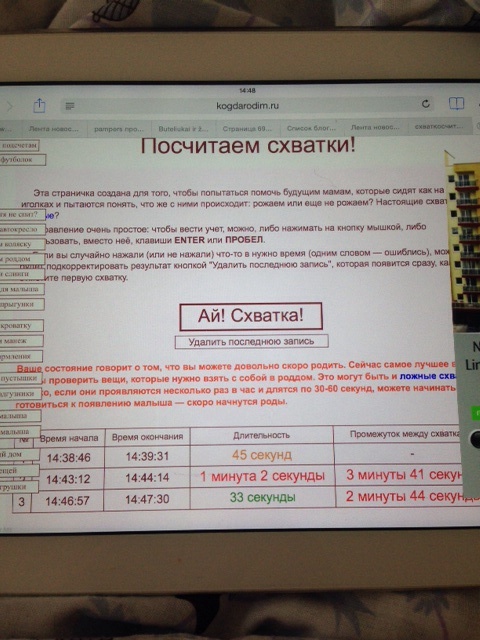Switch to the 'Butelіukai ir ž...' tab
The image size is (480, 640).
(183, 129)
